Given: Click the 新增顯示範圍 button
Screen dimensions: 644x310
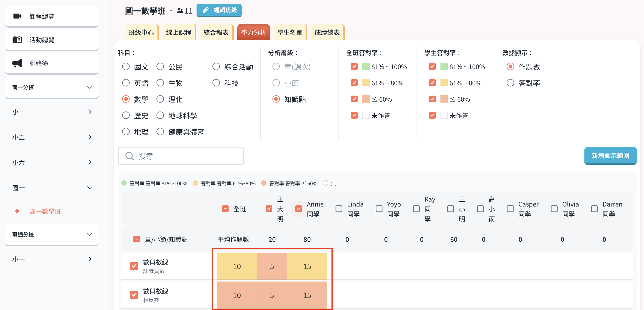Looking at the screenshot, I should [x=610, y=155].
